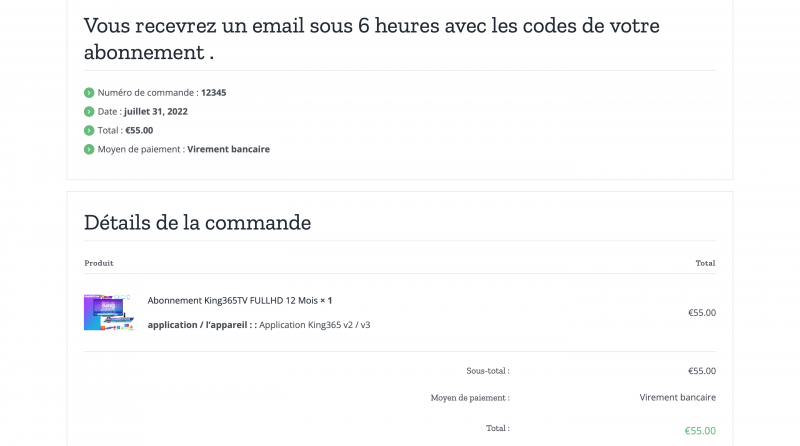Click the Total column header
Viewport: 800px width, 446px height.
tap(705, 263)
